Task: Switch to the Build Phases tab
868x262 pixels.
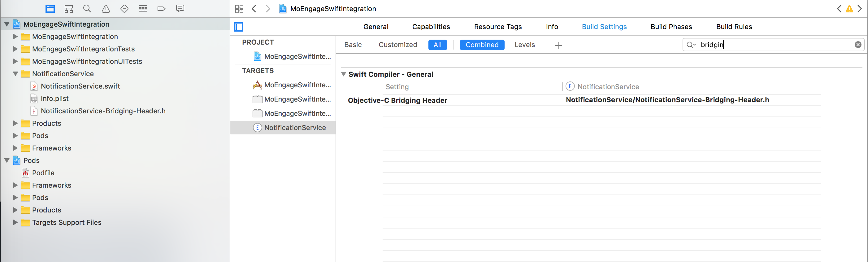Action: coord(671,27)
